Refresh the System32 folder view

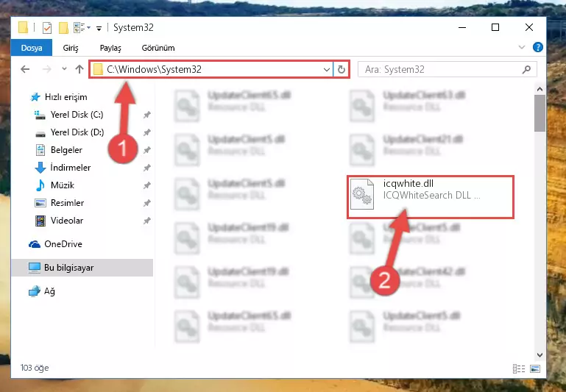[341, 69]
